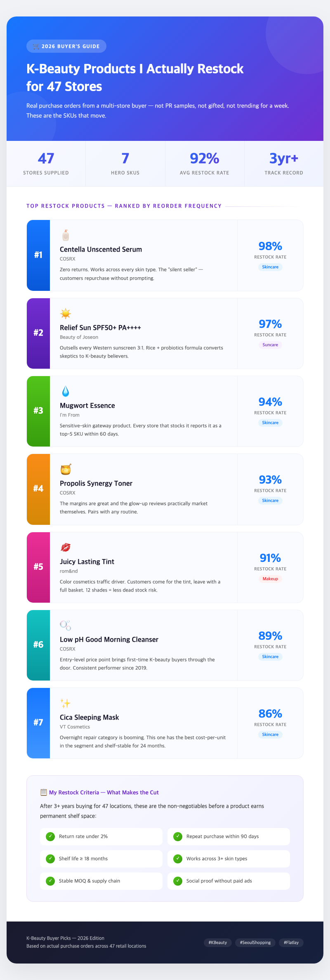Click the red Makeup category tag

pos(270,579)
